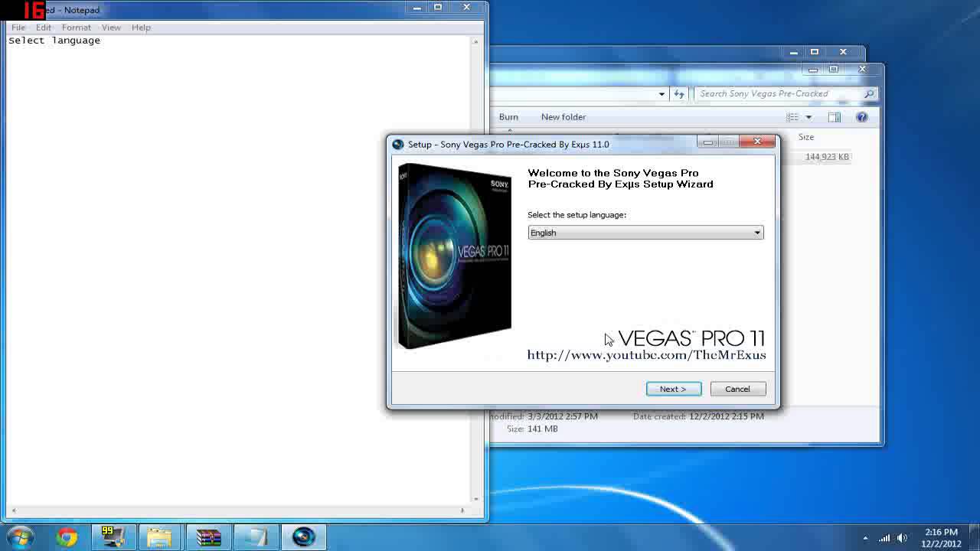Click the 'Select the setup language:' label
Image resolution: width=980 pixels, height=551 pixels.
click(577, 215)
